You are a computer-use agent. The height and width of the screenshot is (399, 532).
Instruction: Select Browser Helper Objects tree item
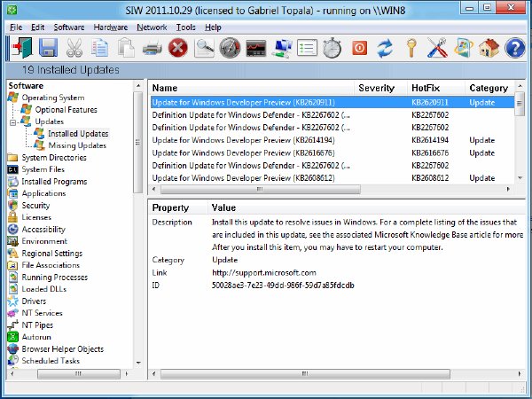[x=63, y=348]
